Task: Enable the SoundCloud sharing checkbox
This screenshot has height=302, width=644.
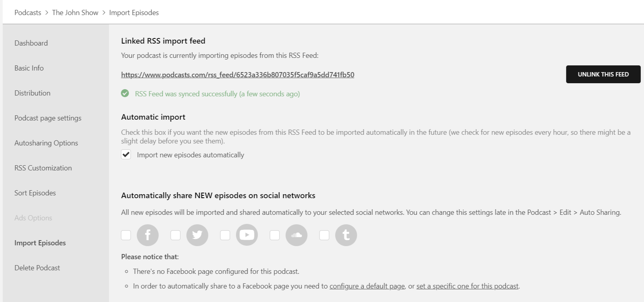Action: (x=275, y=235)
